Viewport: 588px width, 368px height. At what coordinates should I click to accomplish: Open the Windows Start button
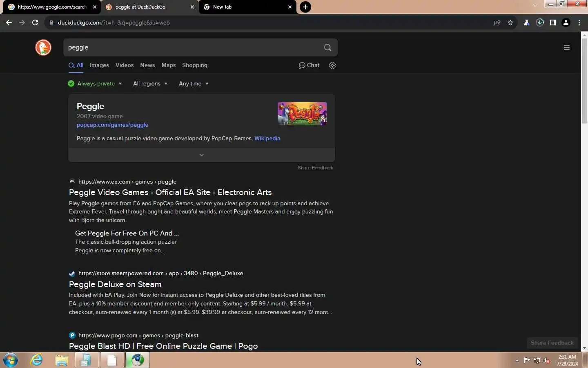(x=11, y=360)
